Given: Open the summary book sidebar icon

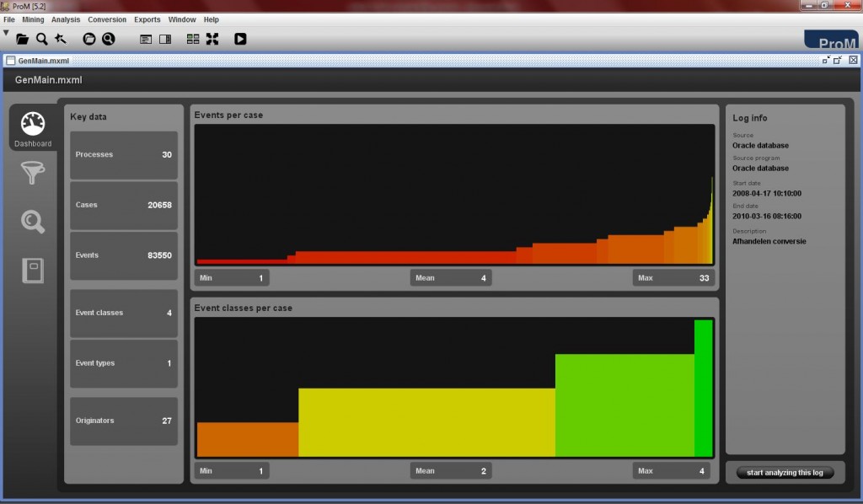Looking at the screenshot, I should 33,271.
